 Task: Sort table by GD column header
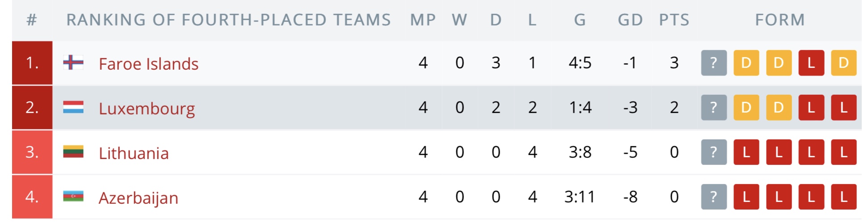point(630,20)
